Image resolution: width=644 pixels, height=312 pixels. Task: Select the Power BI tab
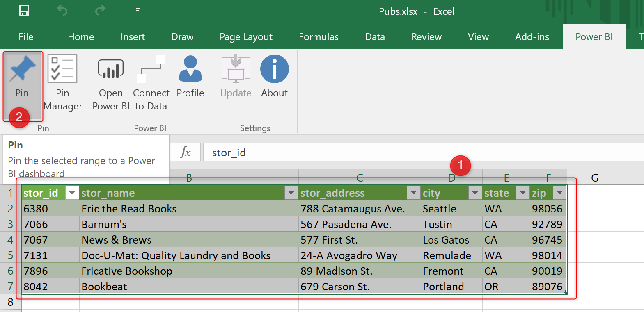click(594, 37)
